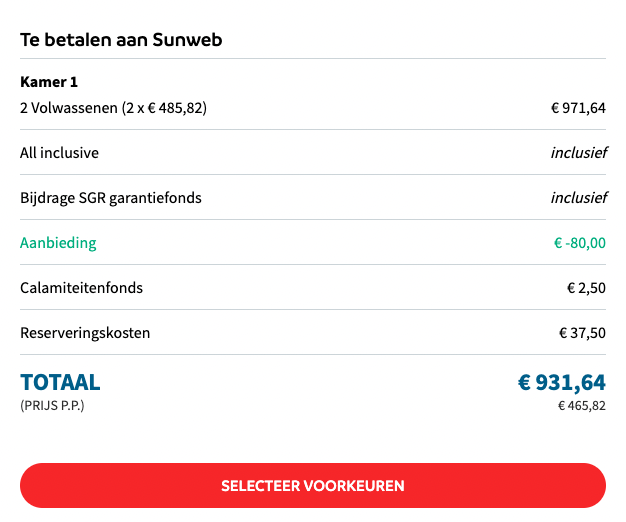Click the Calamiteitenfonds label

point(81,288)
